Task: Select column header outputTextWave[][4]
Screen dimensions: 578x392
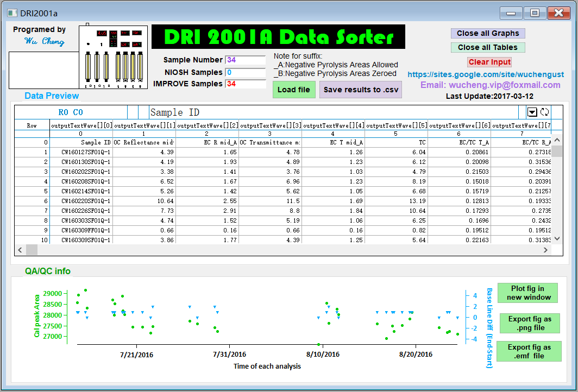Action: pos(334,125)
